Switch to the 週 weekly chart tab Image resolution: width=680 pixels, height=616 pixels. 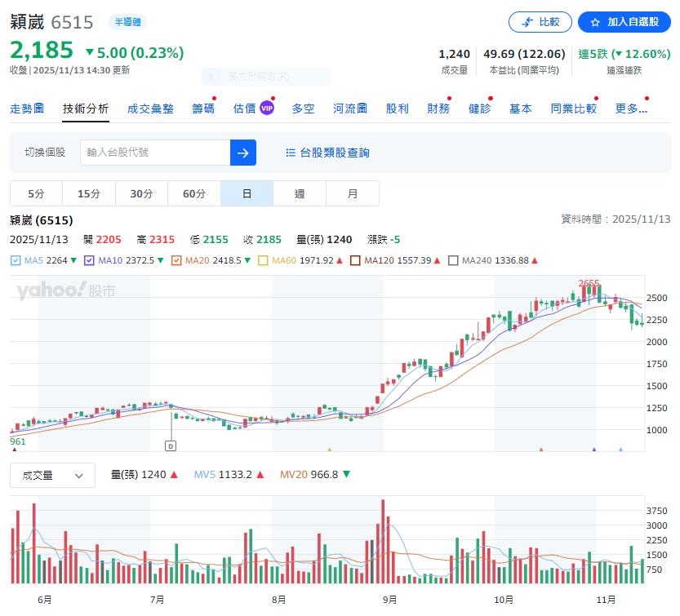(x=300, y=193)
